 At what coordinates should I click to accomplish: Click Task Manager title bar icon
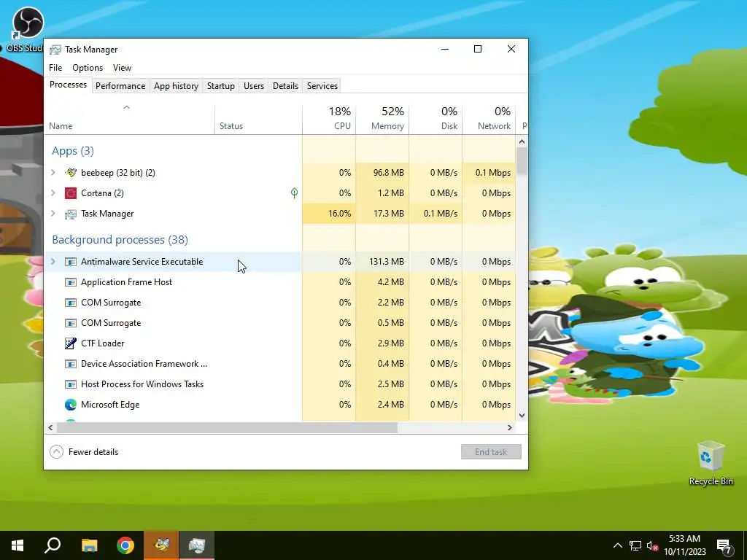[x=55, y=50]
